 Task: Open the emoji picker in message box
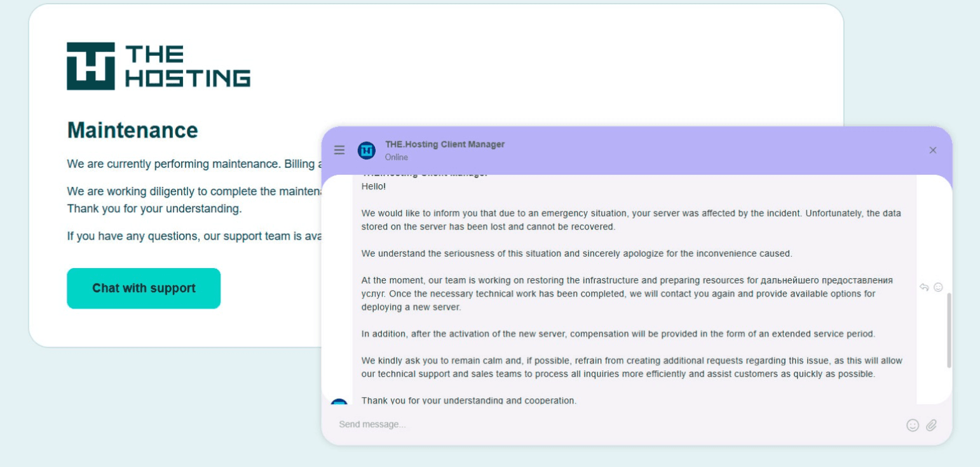click(913, 425)
